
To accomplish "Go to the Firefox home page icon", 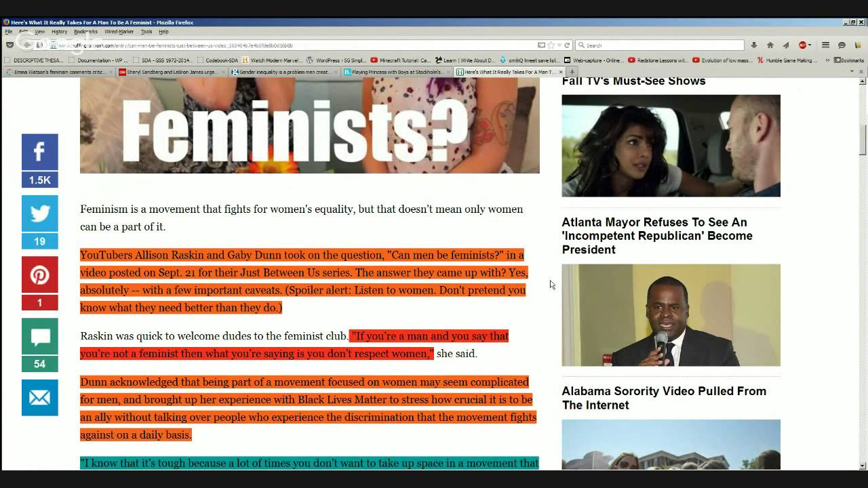I will tap(770, 45).
